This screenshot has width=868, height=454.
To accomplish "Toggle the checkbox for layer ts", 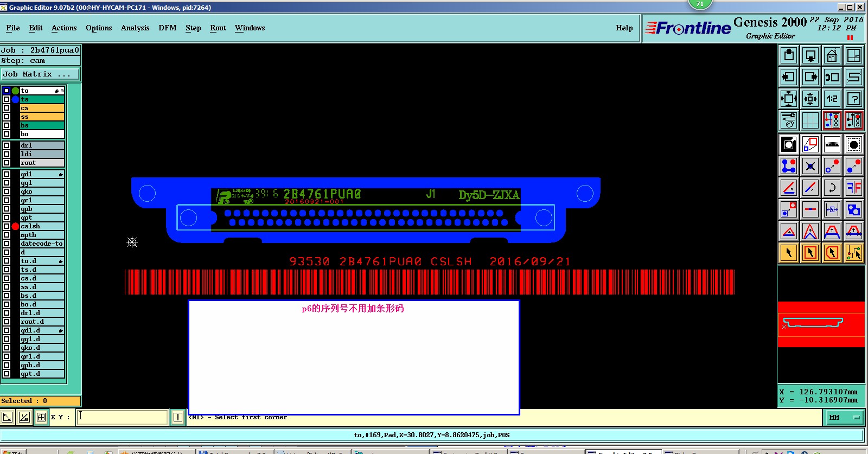I will (7, 99).
